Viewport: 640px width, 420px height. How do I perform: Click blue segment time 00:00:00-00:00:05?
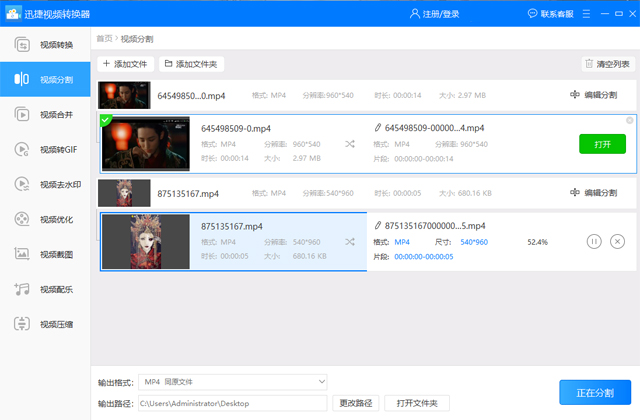[x=424, y=257]
